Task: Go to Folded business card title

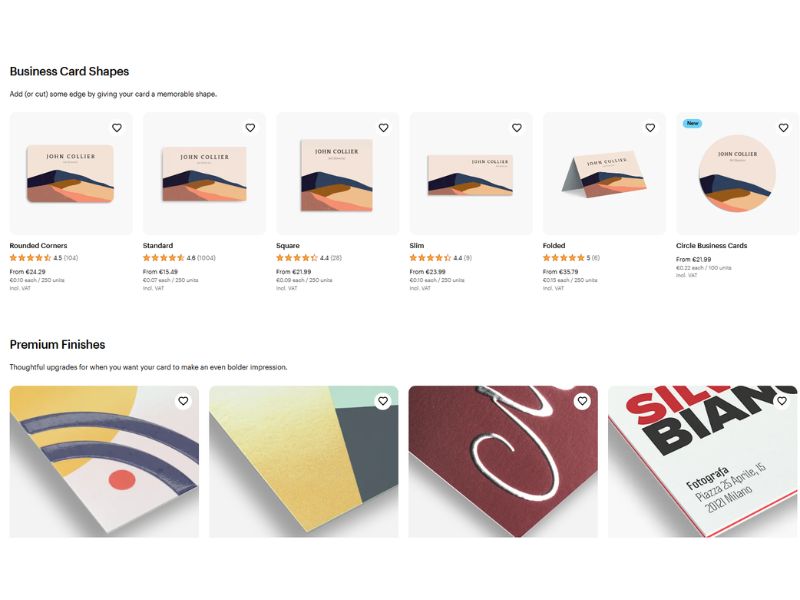Action: click(x=554, y=245)
